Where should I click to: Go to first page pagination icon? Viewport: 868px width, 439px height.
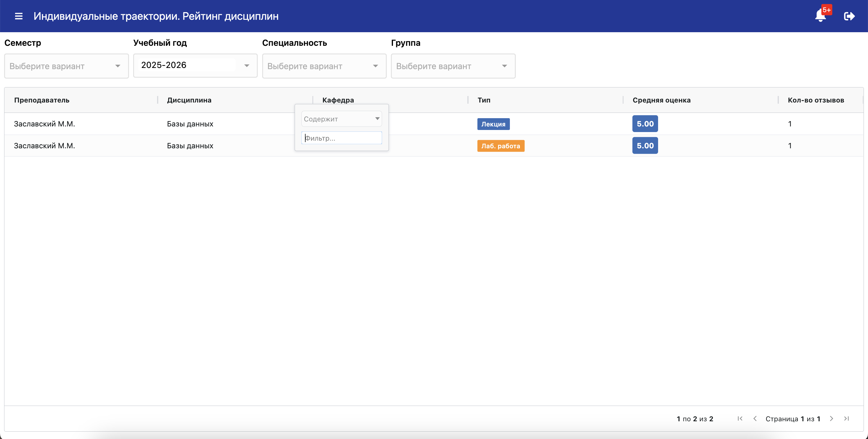740,418
